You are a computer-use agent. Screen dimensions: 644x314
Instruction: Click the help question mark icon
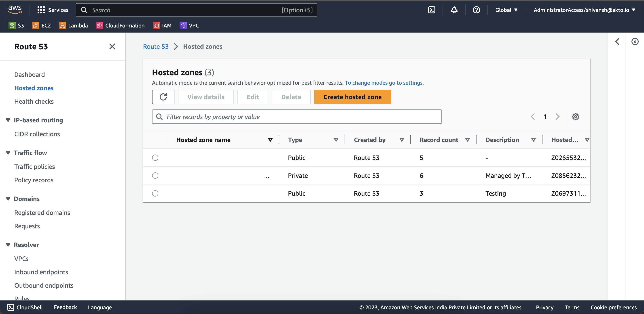(x=476, y=10)
